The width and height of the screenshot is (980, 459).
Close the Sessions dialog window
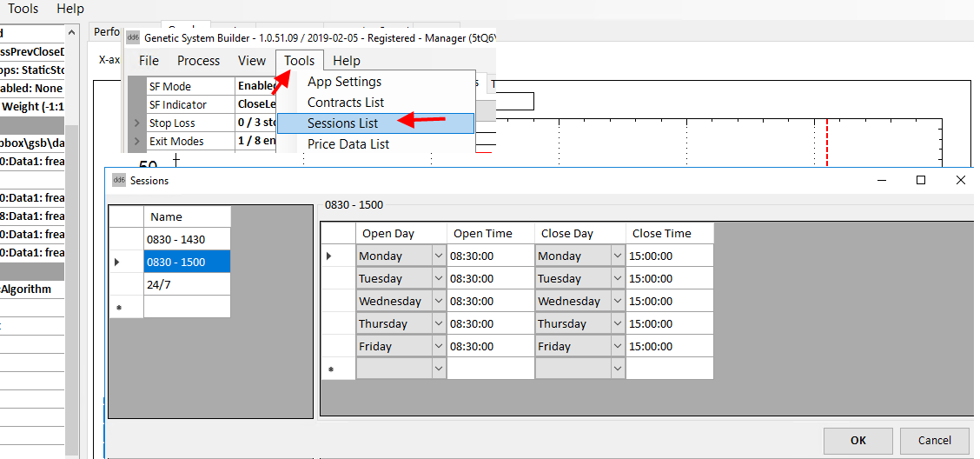tap(960, 180)
